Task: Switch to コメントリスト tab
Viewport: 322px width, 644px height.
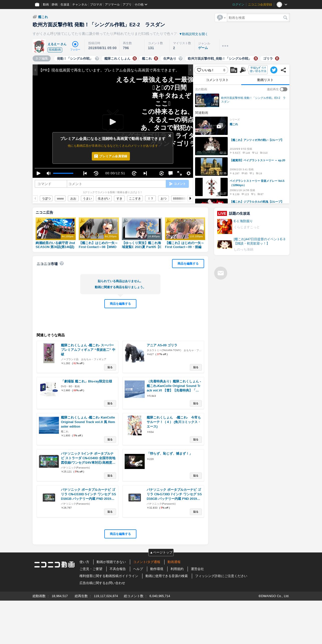Action: (217, 80)
